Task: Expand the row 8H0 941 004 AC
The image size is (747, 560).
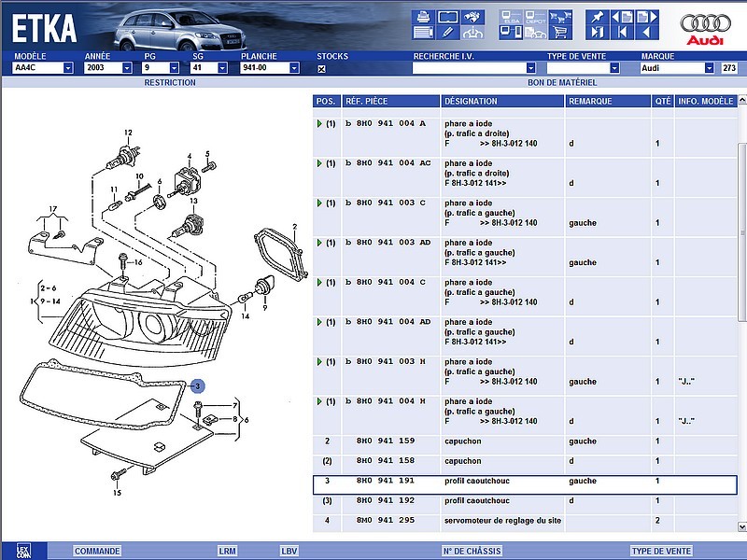Action: (319, 163)
